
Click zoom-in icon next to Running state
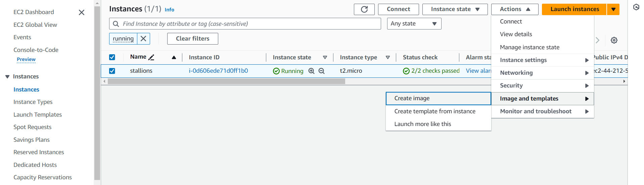[311, 71]
